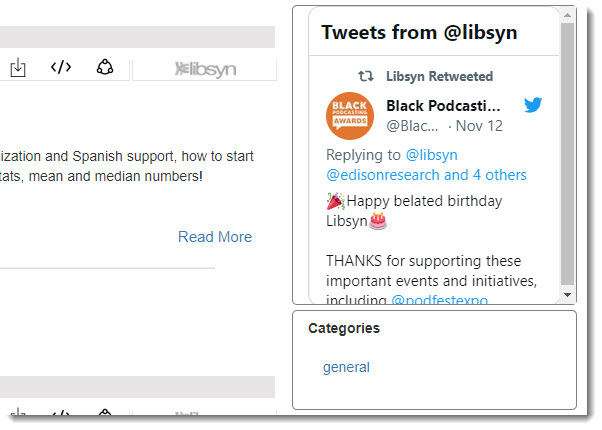This screenshot has height=430, width=602.
Task: Click the share icon in player
Action: click(x=105, y=67)
